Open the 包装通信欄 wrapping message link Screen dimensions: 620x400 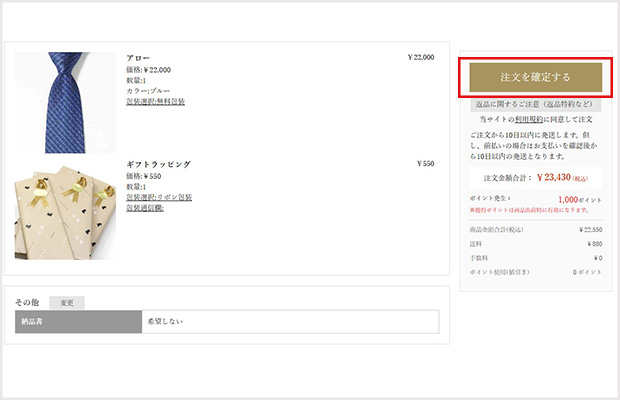(x=145, y=208)
